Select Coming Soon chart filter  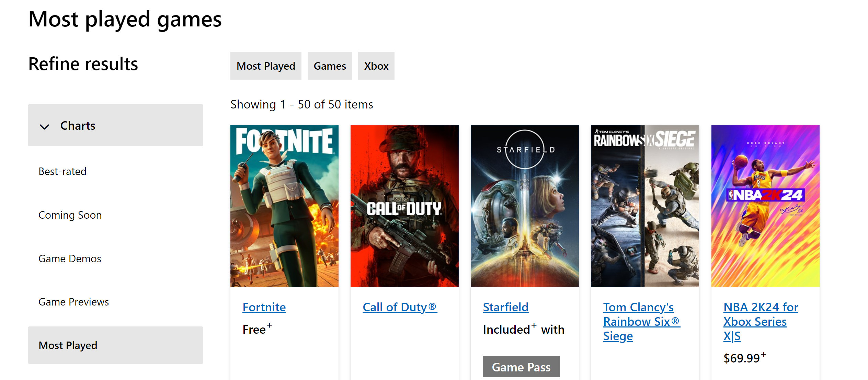coord(70,215)
